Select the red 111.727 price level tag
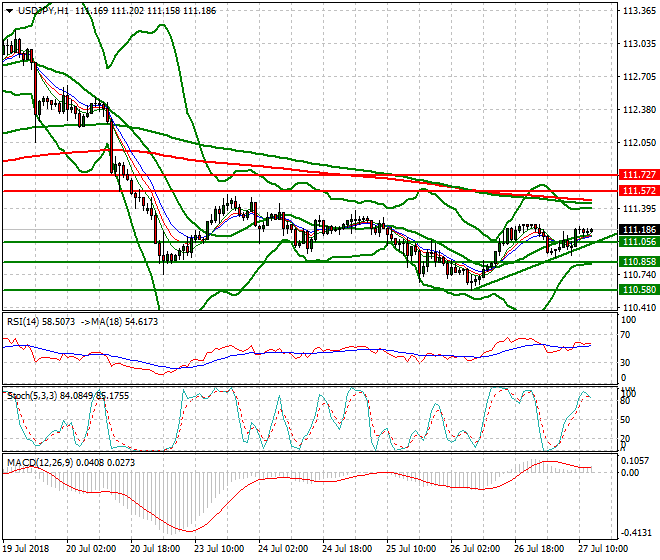The height and width of the screenshot is (560, 660). (x=637, y=175)
